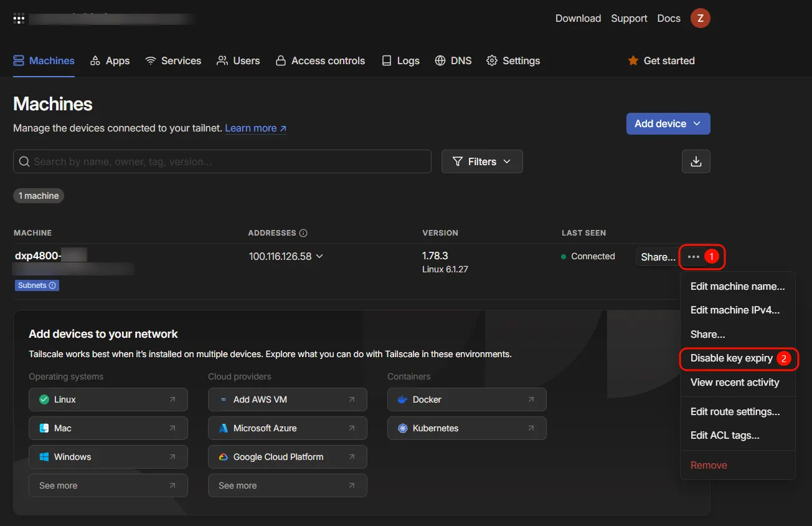
Task: Select Disable key expiry menu item
Action: pyautogui.click(x=731, y=358)
